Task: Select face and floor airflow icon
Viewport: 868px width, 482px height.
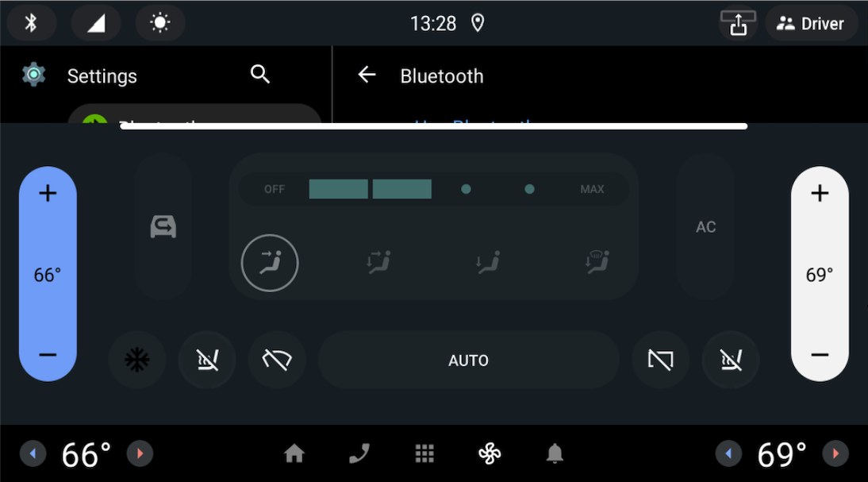Action: [378, 262]
